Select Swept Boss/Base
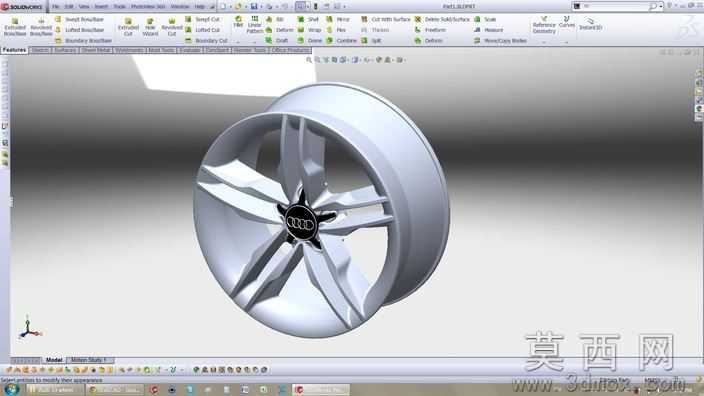This screenshot has height=396, width=704. click(79, 19)
